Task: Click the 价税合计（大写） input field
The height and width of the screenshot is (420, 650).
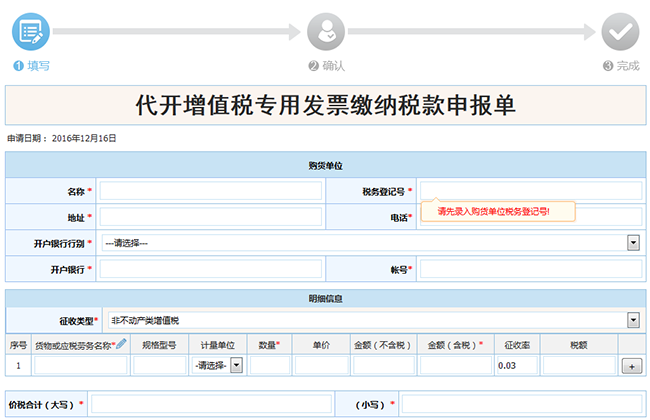Action: coord(211,404)
